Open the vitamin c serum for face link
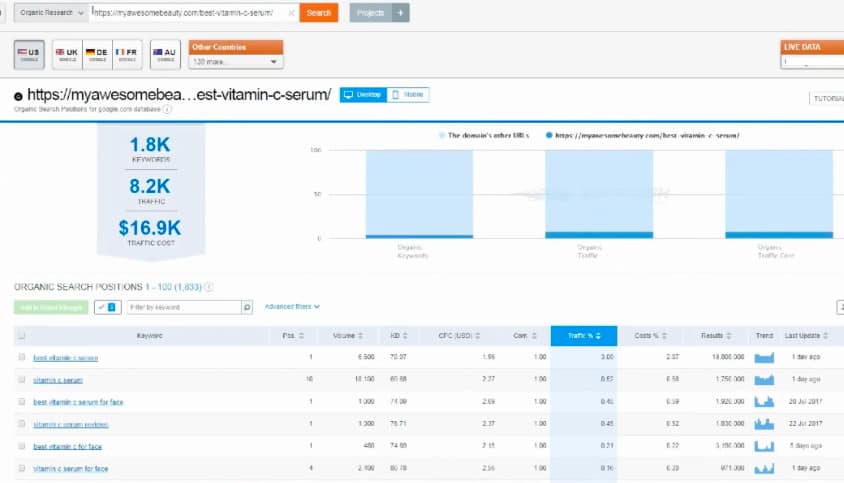The height and width of the screenshot is (483, 844). click(71, 469)
